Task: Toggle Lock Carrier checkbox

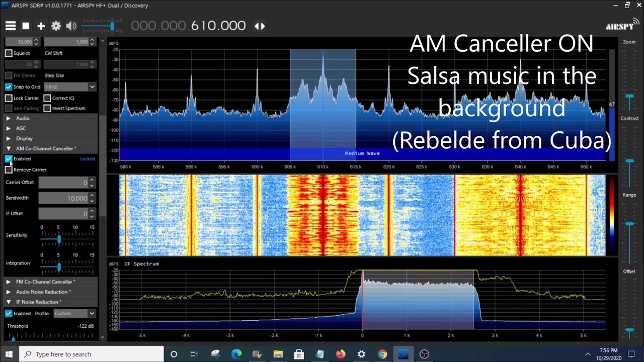Action: point(9,98)
